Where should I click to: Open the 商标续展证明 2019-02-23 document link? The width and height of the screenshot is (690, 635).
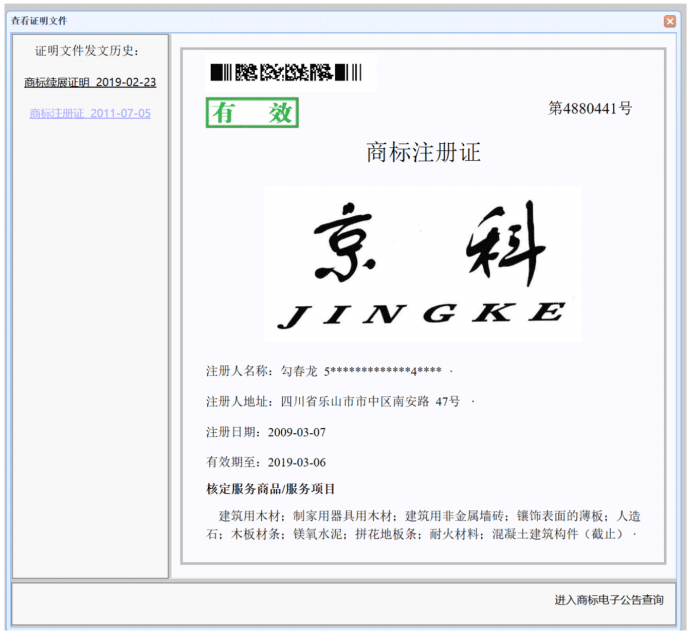[x=90, y=82]
